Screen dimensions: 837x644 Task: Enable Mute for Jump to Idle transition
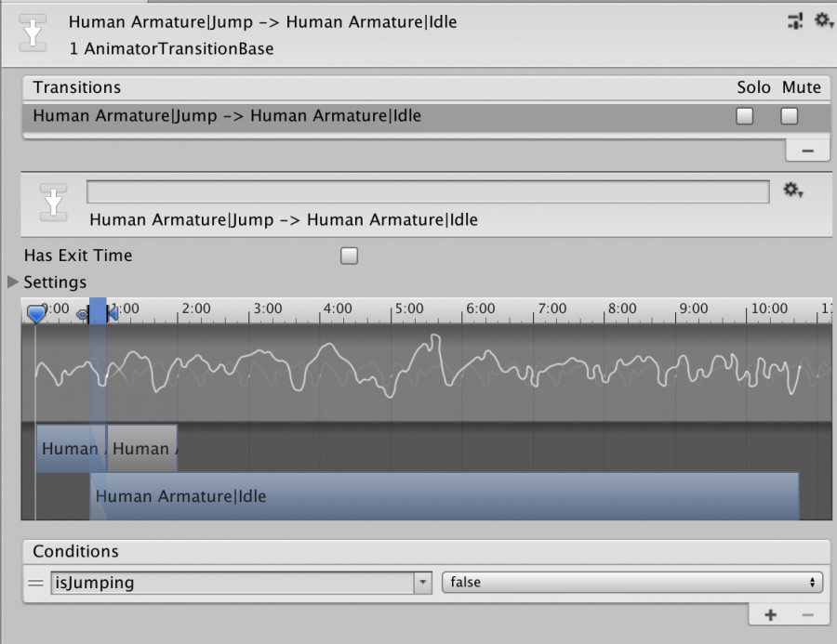pos(789,116)
